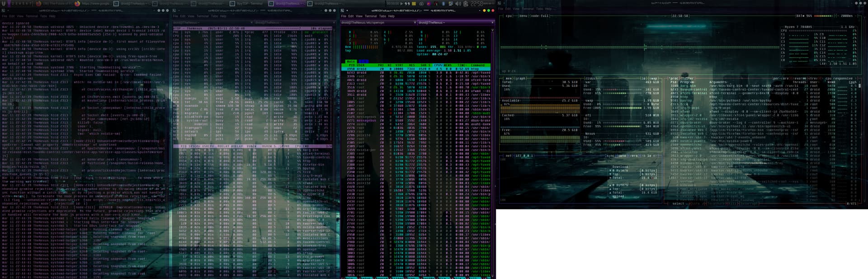The image size is (868, 279).
Task: Open File menu in the htop terminal window
Action: pos(344,16)
